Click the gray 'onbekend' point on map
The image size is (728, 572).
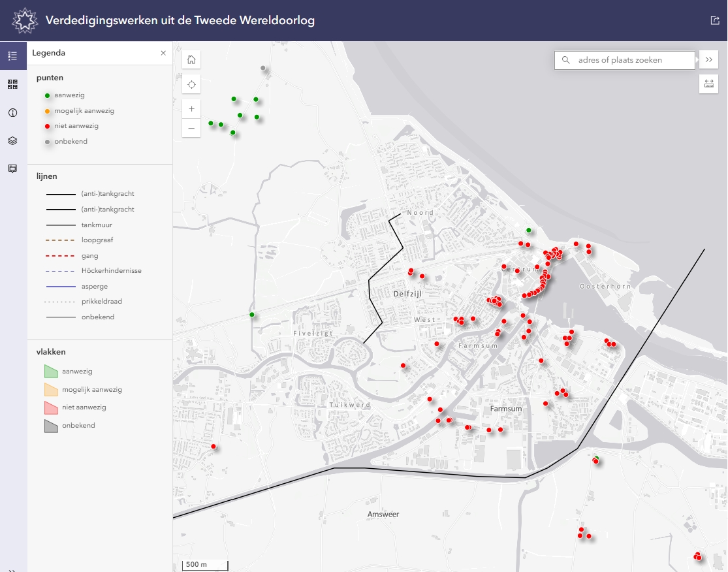[x=263, y=68]
